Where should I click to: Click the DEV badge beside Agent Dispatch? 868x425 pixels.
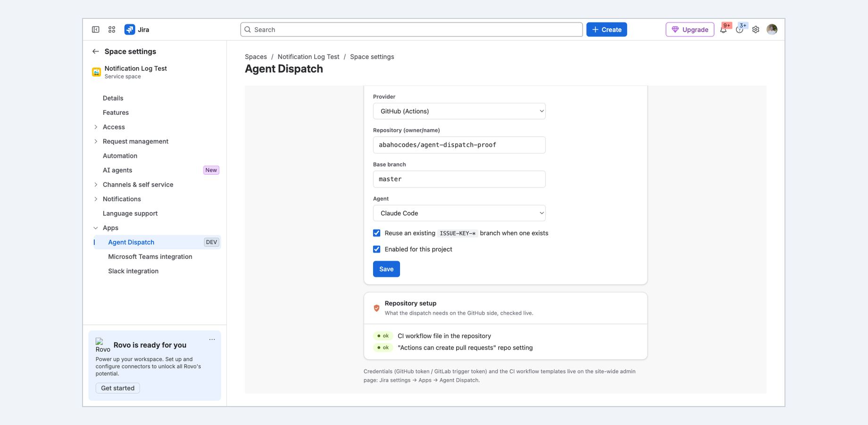211,242
